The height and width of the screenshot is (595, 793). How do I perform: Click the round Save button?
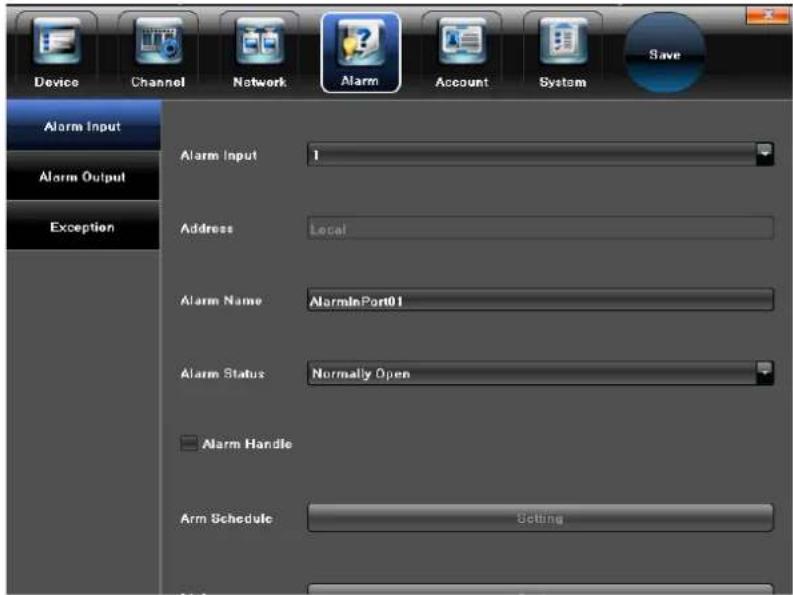point(665,53)
